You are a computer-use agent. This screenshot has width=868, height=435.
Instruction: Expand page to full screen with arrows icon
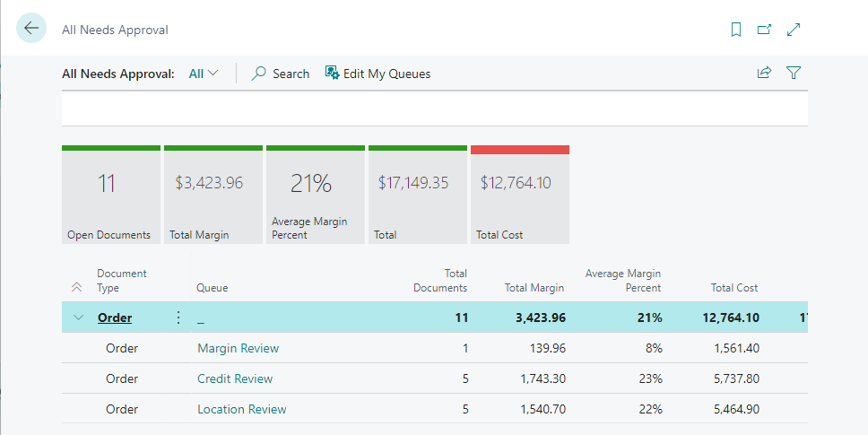click(793, 30)
